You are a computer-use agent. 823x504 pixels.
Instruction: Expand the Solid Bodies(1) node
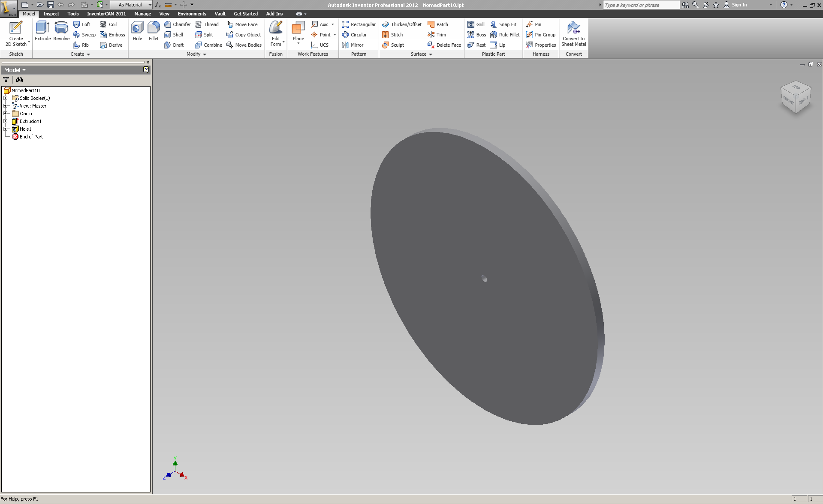point(6,98)
